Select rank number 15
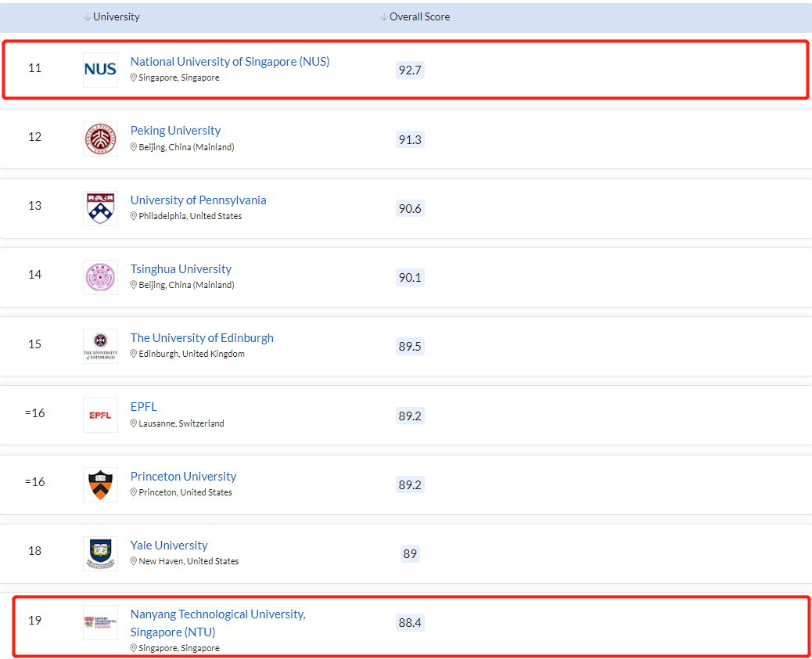The image size is (812, 659). point(34,344)
